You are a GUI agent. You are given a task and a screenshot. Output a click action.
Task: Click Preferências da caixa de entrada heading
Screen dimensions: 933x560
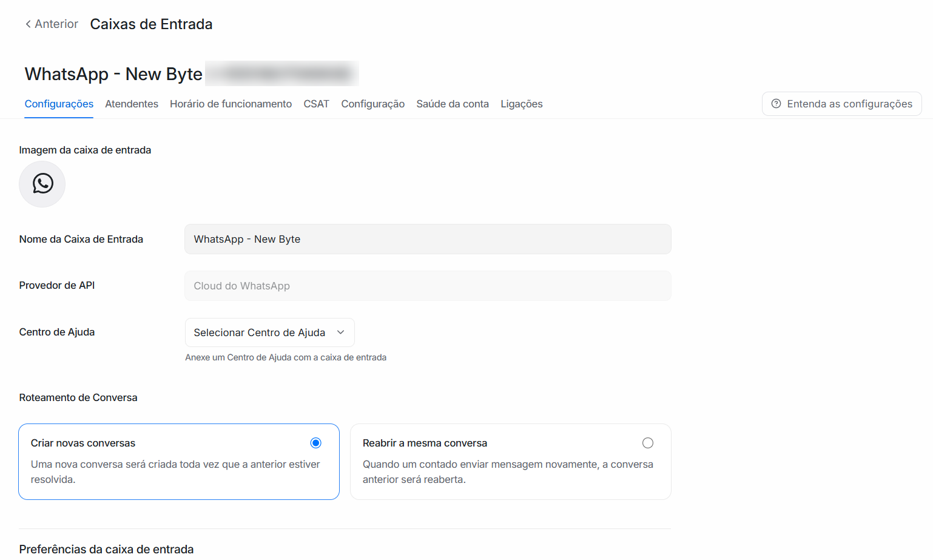(x=106, y=549)
